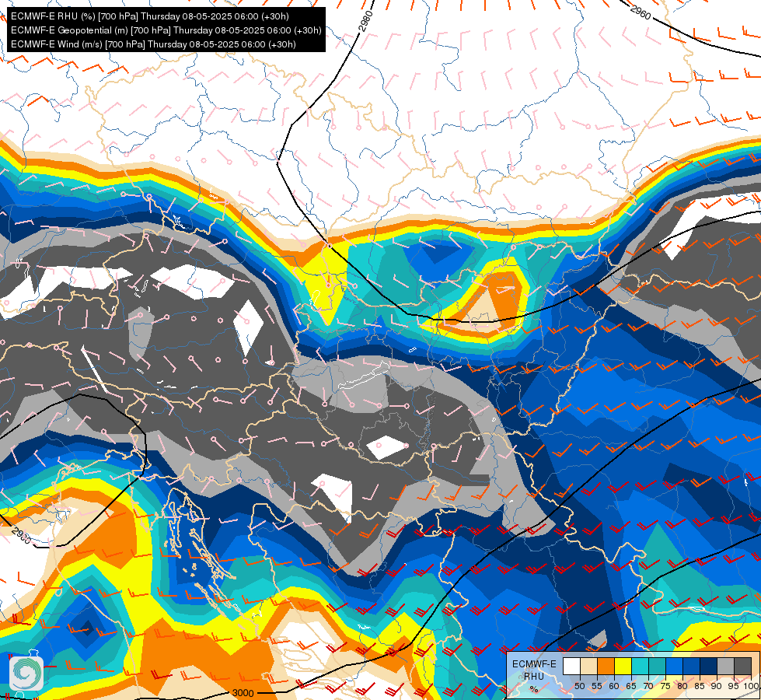Pick the navy 85-90 legend swatch

[709, 666]
